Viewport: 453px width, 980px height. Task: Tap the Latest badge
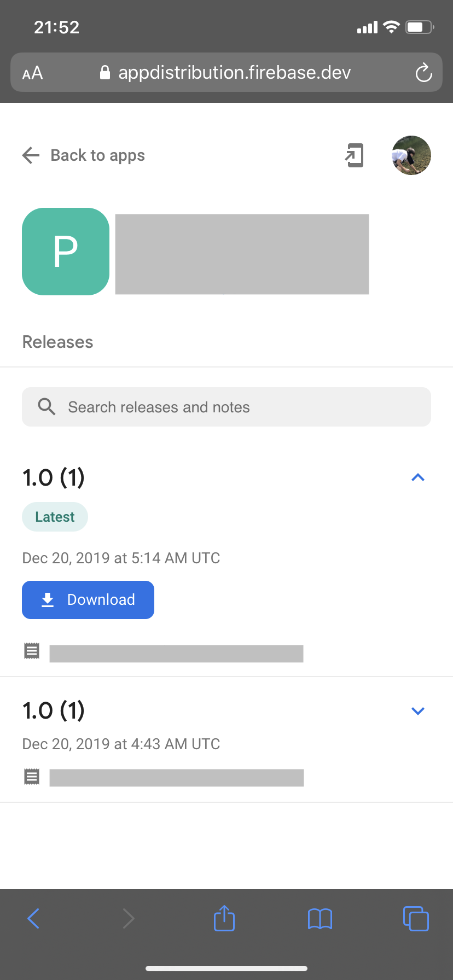click(55, 517)
